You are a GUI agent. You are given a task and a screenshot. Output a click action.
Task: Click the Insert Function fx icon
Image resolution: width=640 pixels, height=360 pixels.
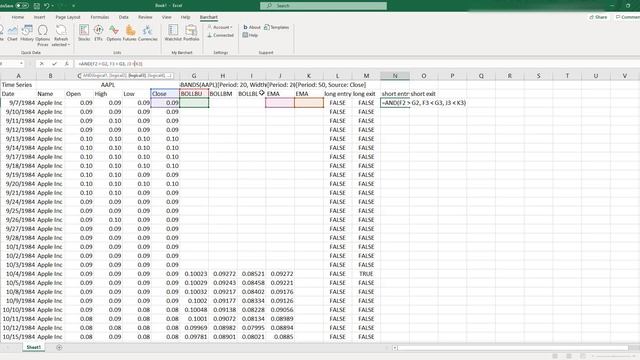click(67, 64)
